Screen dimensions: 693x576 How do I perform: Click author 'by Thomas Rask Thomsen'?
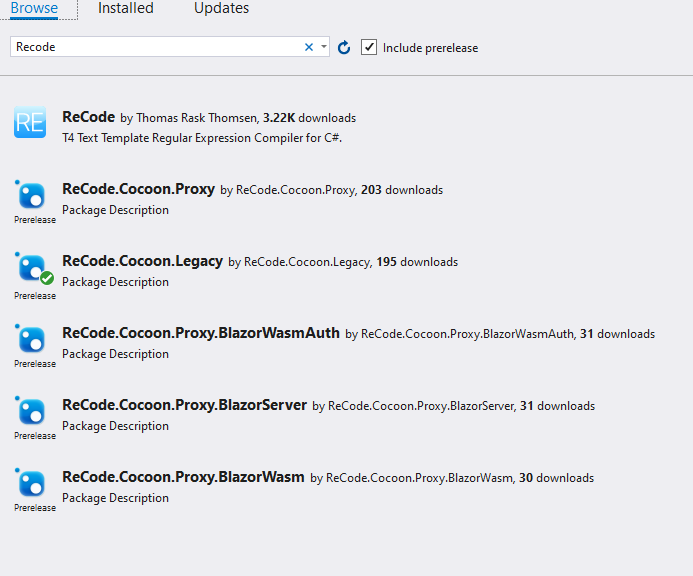pyautogui.click(x=189, y=118)
